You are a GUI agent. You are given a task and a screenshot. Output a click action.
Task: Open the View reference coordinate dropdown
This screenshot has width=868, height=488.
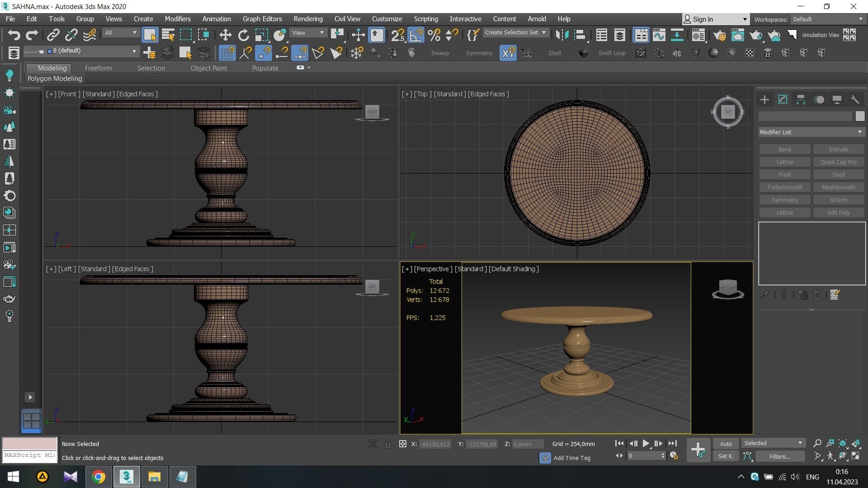[x=308, y=33]
